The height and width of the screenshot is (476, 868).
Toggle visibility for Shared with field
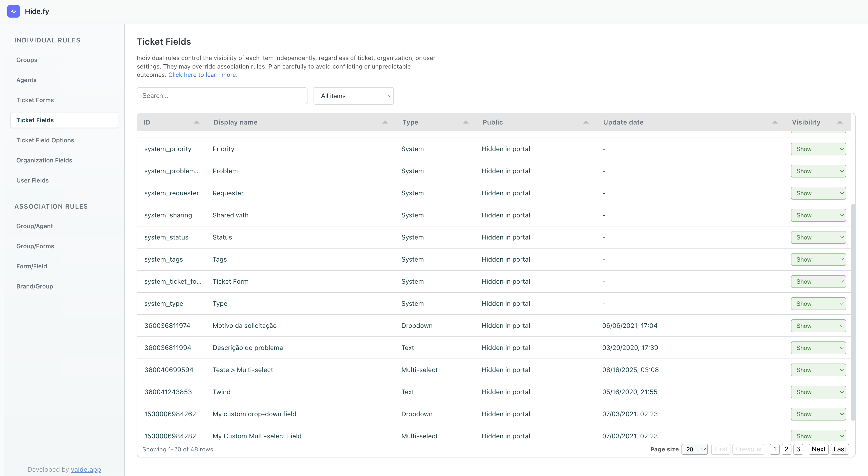tap(818, 215)
